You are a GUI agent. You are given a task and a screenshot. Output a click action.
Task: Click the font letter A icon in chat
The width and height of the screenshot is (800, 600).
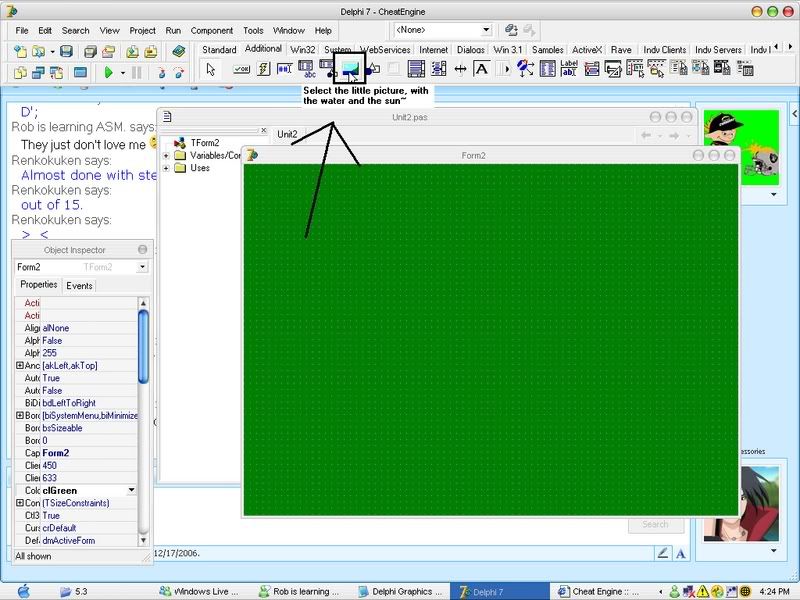point(681,553)
